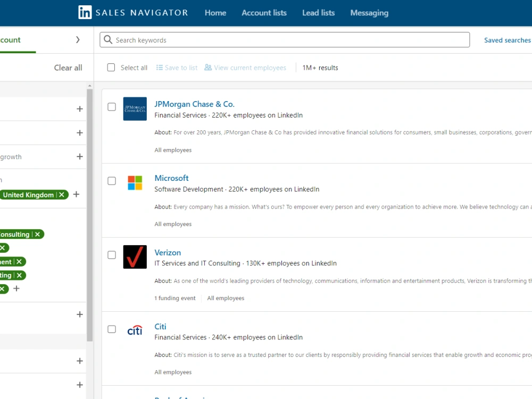View All employees for Citi
Screen dimensions: 532x399
(x=173, y=372)
